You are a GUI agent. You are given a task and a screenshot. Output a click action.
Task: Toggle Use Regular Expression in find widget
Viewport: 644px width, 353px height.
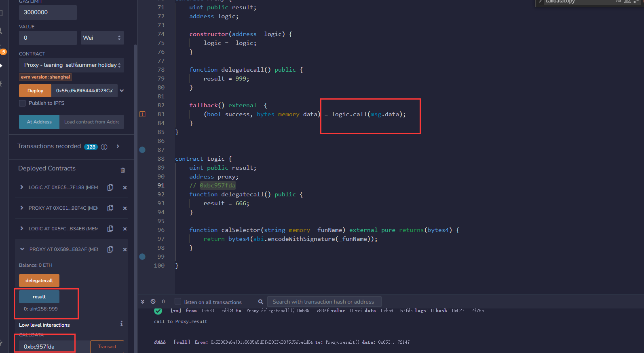tap(636, 1)
